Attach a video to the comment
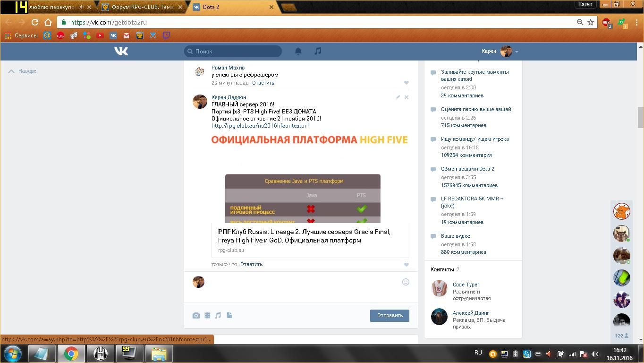 [207, 315]
